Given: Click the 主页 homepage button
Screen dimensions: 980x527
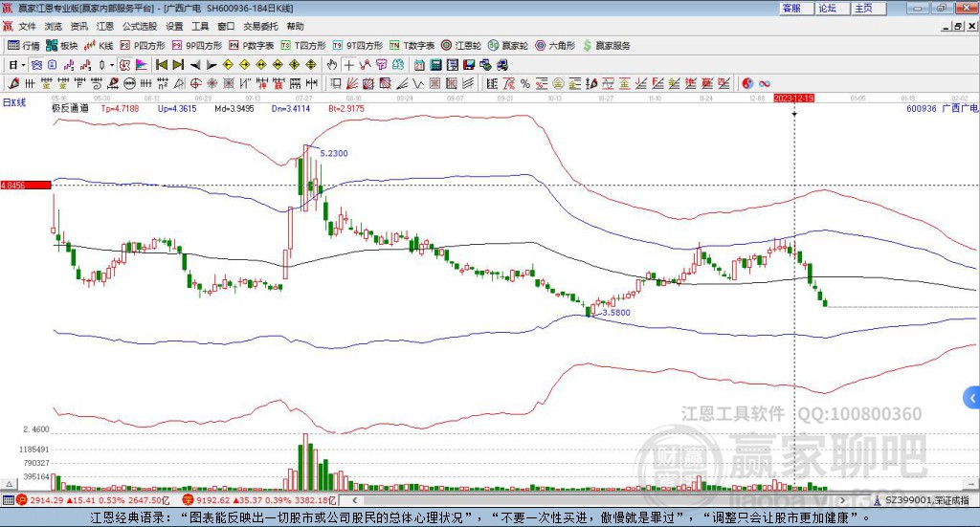Looking at the screenshot, I should click(869, 8).
